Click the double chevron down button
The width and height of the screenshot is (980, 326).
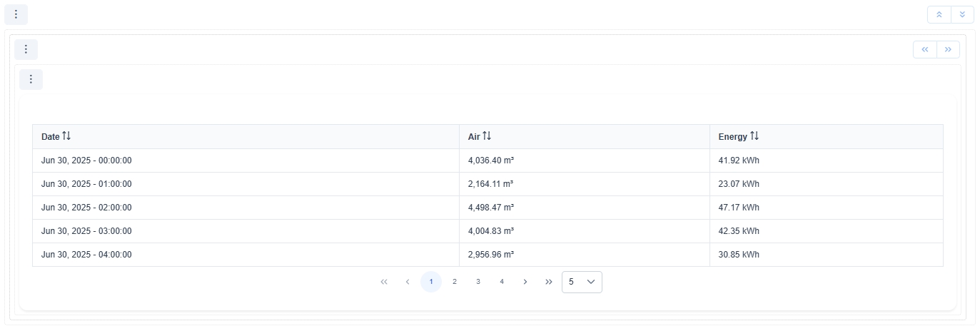[x=962, y=14]
